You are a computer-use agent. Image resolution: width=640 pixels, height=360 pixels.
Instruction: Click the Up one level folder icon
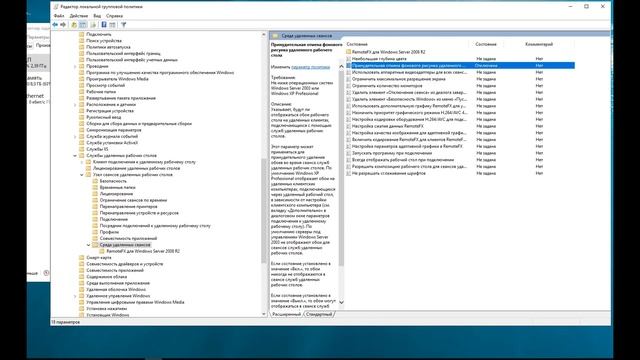[74, 25]
